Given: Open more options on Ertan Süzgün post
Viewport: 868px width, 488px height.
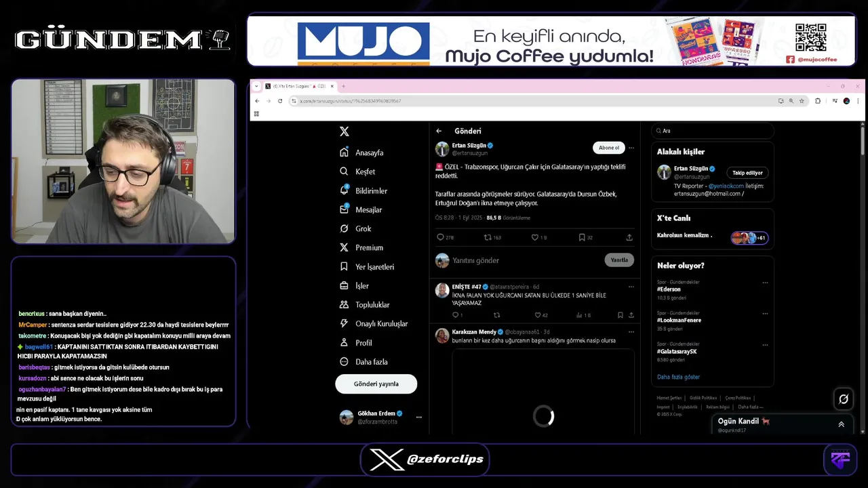Looking at the screenshot, I should [631, 148].
